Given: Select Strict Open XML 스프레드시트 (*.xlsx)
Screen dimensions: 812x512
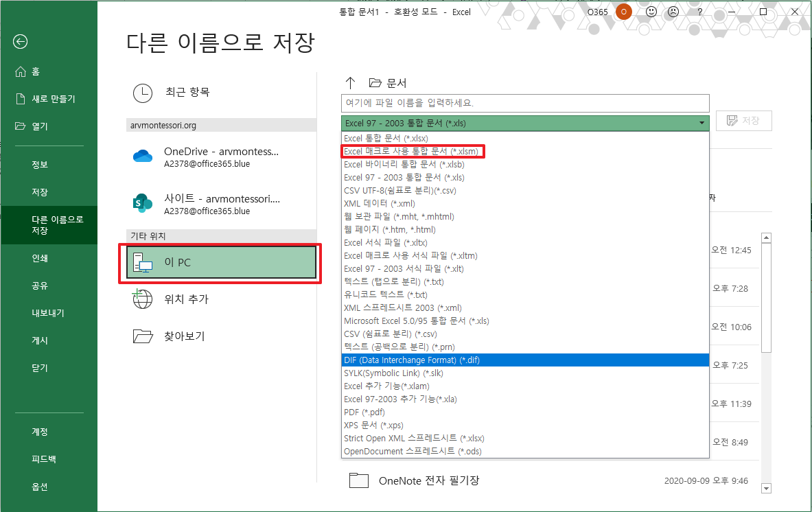Looking at the screenshot, I should (525, 439).
